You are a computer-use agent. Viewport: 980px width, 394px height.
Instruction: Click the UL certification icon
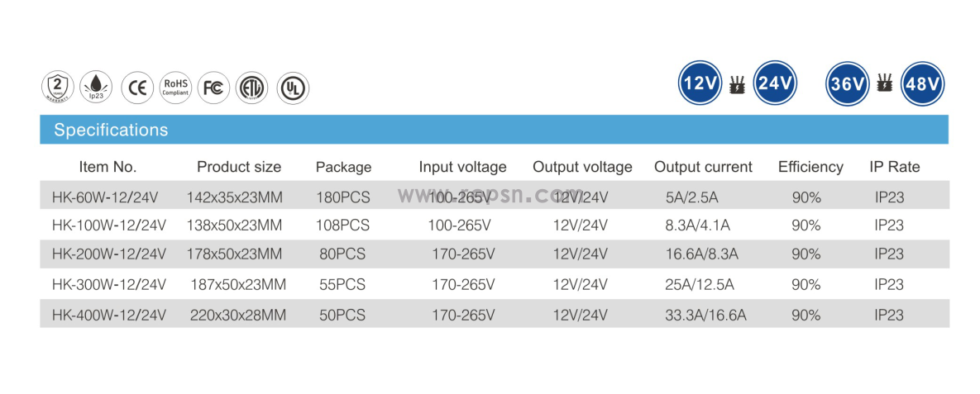293,88
